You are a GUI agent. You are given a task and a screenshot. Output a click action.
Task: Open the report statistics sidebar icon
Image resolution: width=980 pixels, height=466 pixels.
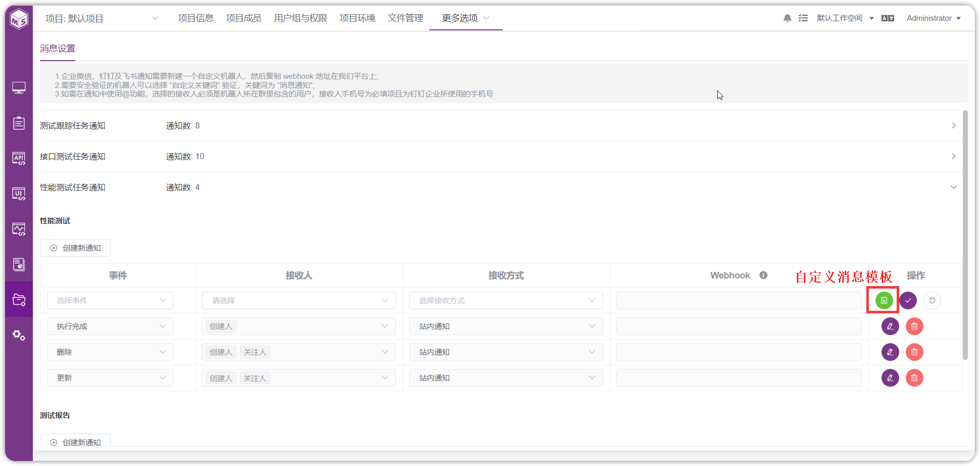(x=19, y=264)
